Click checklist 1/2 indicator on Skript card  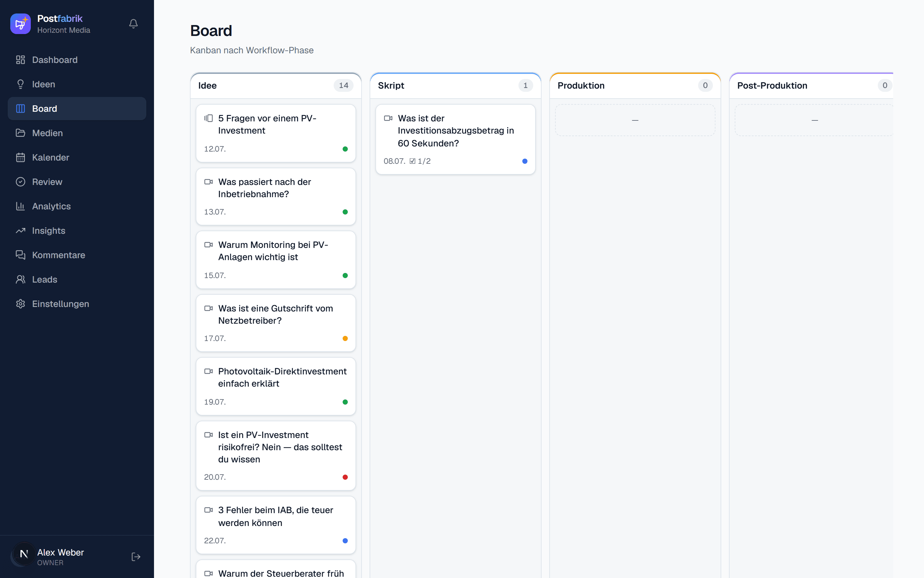[420, 161]
